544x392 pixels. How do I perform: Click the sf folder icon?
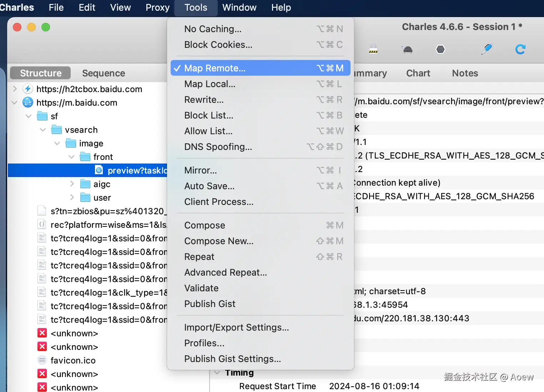click(42, 116)
